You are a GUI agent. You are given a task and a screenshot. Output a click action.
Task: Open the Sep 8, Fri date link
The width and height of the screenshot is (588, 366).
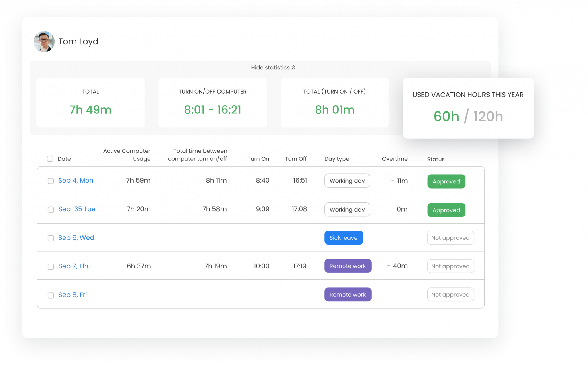tap(72, 295)
